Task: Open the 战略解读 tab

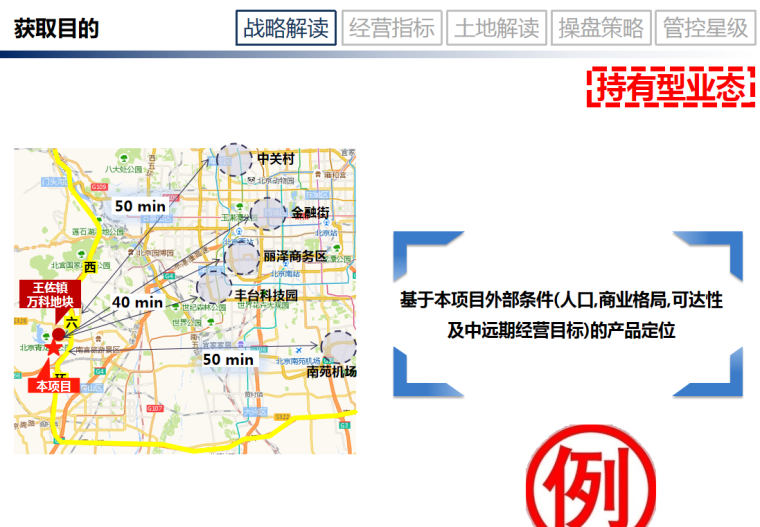Action: [x=286, y=28]
